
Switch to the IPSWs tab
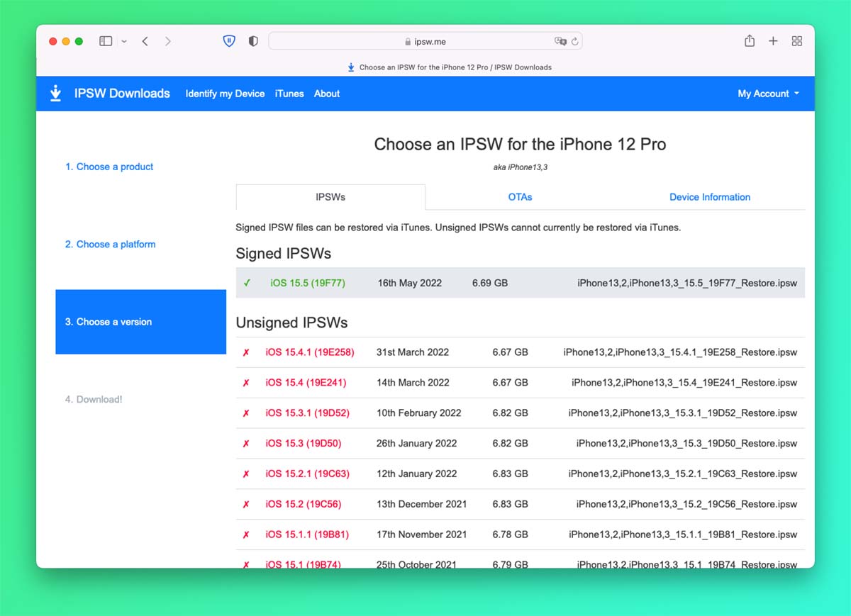[330, 197]
